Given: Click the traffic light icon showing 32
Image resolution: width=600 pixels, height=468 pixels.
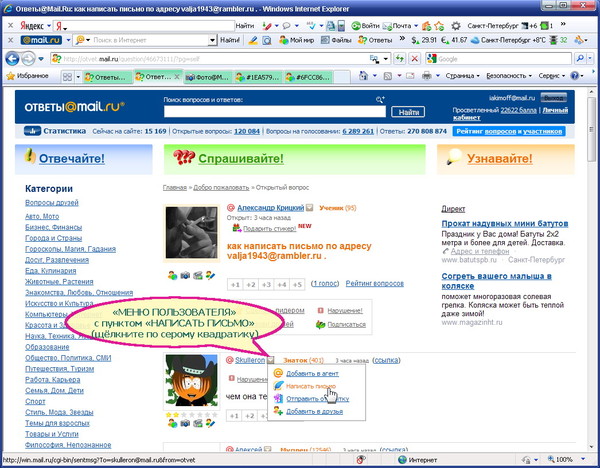Looking at the screenshot, I should pyautogui.click(x=553, y=40).
